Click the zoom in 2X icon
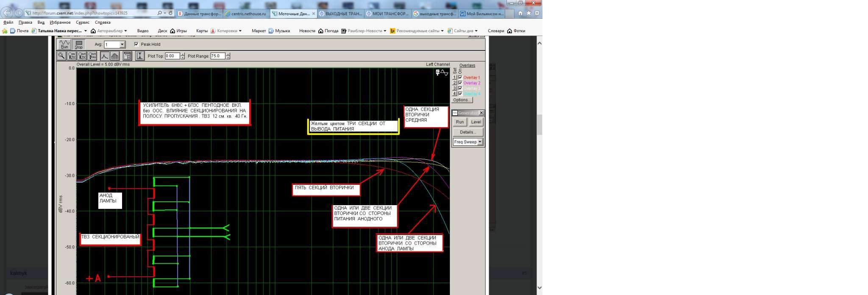 [x=72, y=56]
